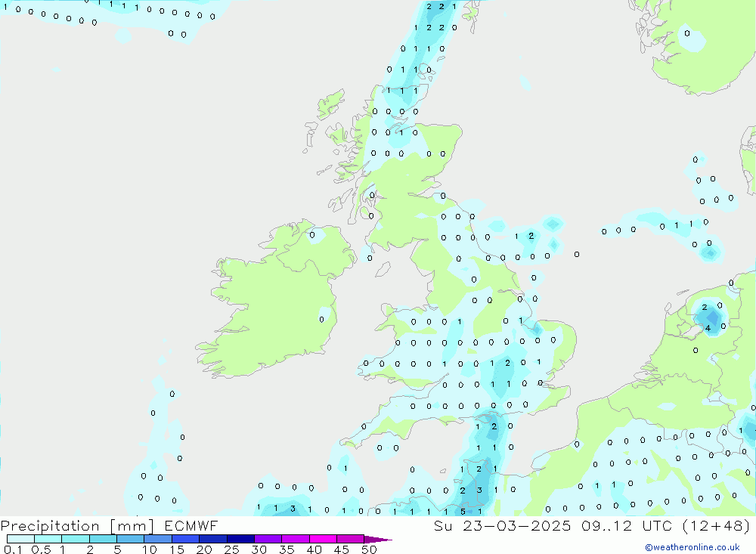Click the 45 legend label
This screenshot has height=554, width=756.
[342, 549]
